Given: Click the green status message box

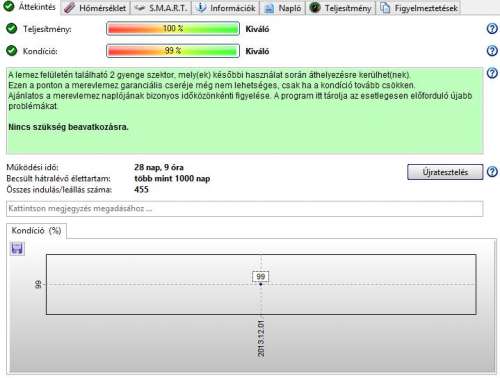Looking at the screenshot, I should 245,111.
